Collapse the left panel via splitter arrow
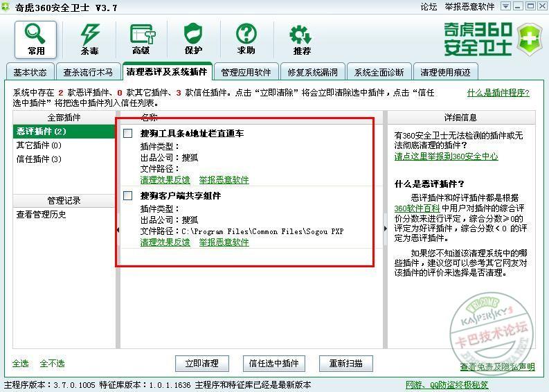Screen dimensions: 549x392 coord(118,230)
